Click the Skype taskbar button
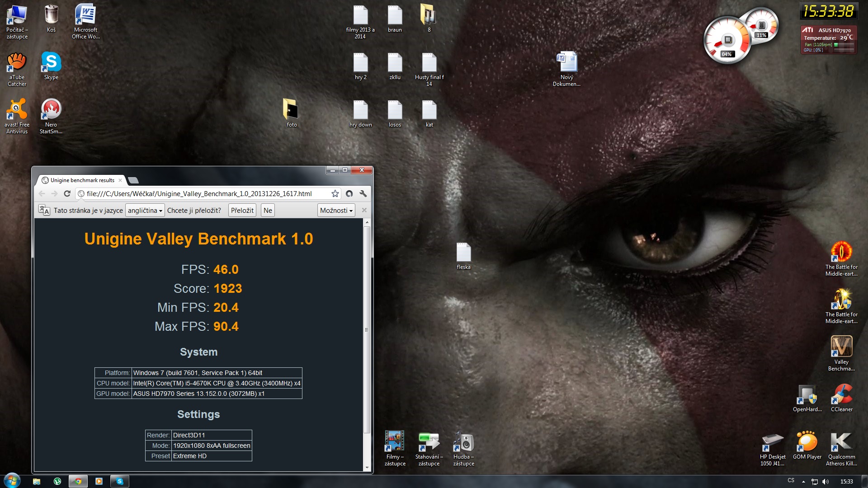This screenshot has width=868, height=488. [x=120, y=481]
